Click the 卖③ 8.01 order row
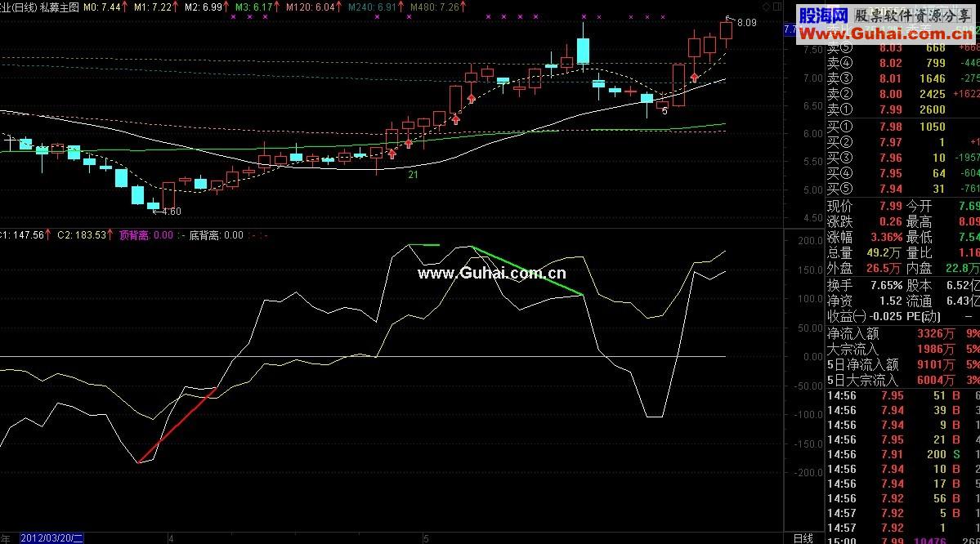The height and width of the screenshot is (544, 980). point(902,78)
